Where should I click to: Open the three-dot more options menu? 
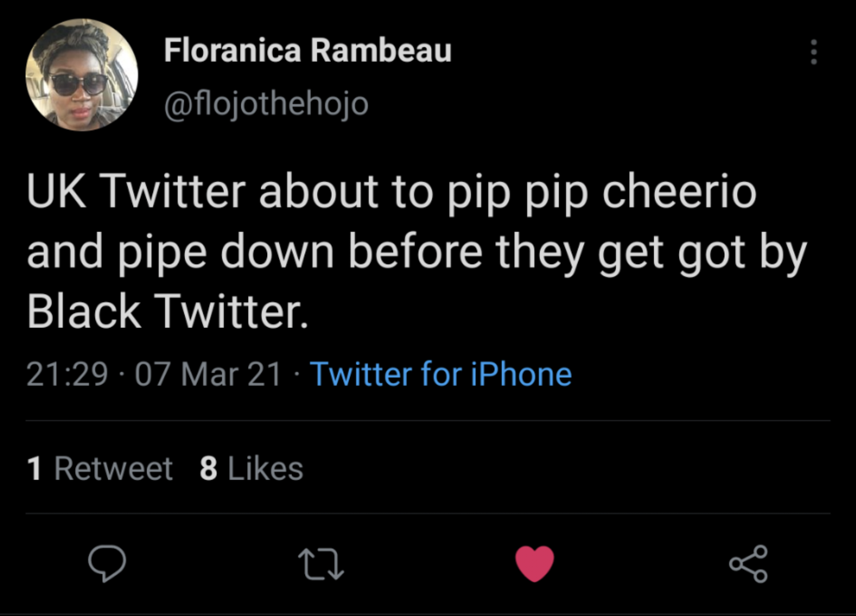[x=813, y=52]
